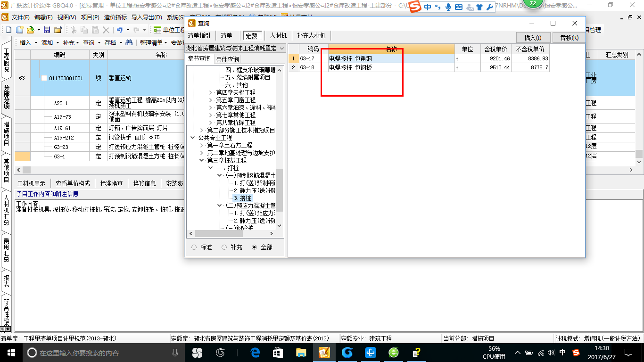The height and width of the screenshot is (362, 644).
Task: Click the 查询 dialog title icon
Action: (191, 23)
